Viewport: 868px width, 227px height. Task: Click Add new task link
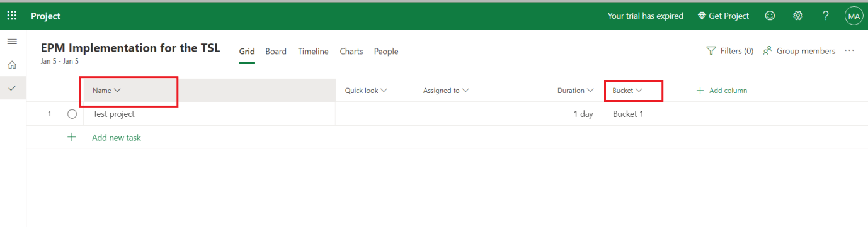(117, 137)
